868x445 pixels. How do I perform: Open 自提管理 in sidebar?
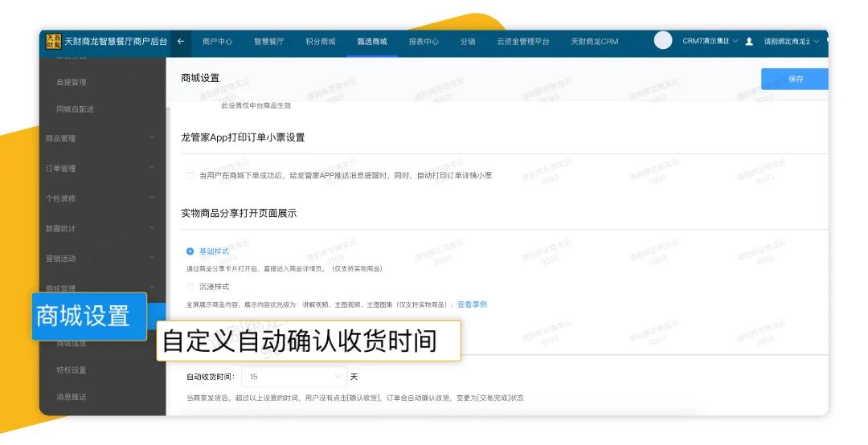(72, 82)
